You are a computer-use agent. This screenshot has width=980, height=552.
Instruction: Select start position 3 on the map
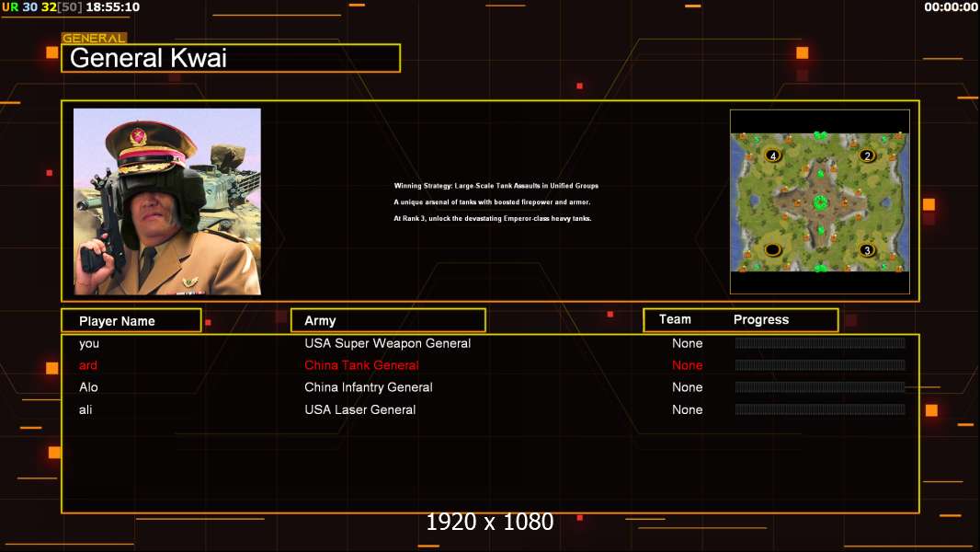coord(867,250)
